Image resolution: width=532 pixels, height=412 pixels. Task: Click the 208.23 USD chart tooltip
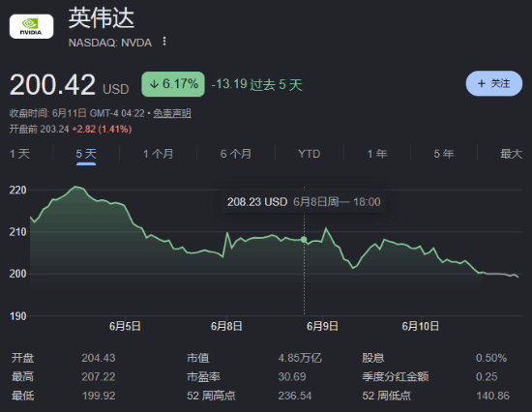(304, 202)
